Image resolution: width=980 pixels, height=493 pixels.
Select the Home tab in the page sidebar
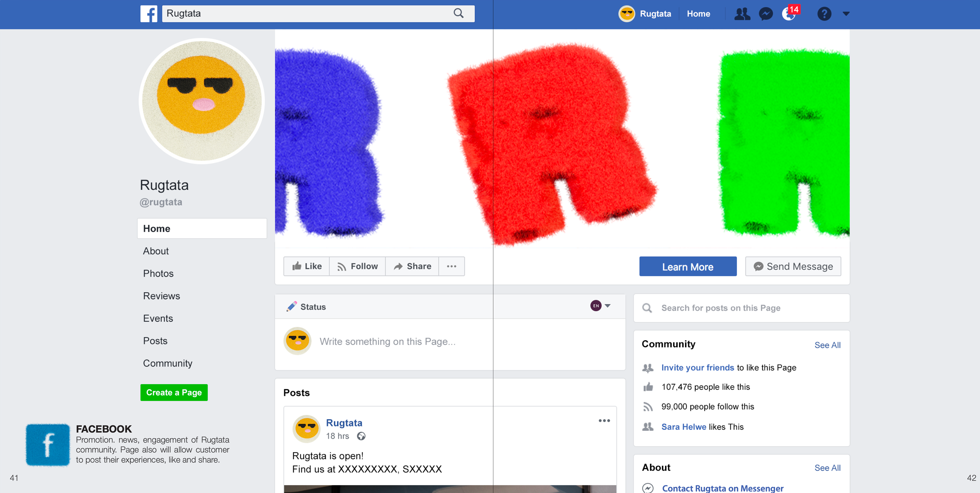pyautogui.click(x=202, y=228)
